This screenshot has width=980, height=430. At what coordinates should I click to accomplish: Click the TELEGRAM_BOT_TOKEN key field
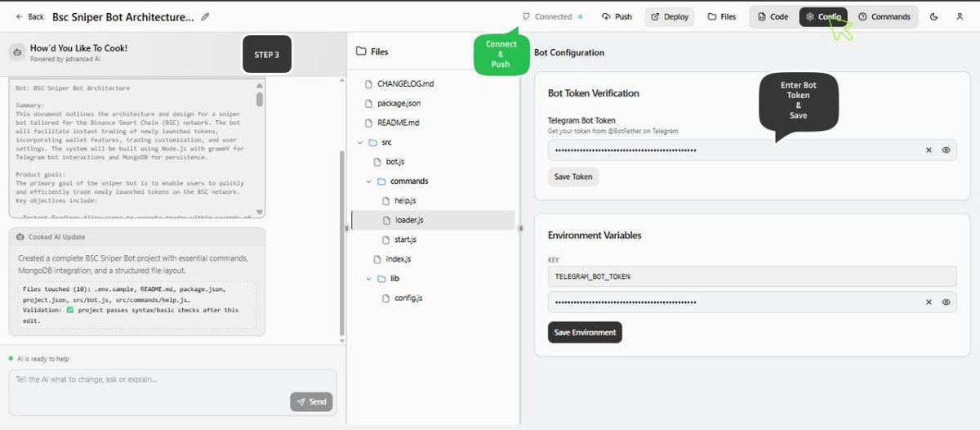coord(752,276)
